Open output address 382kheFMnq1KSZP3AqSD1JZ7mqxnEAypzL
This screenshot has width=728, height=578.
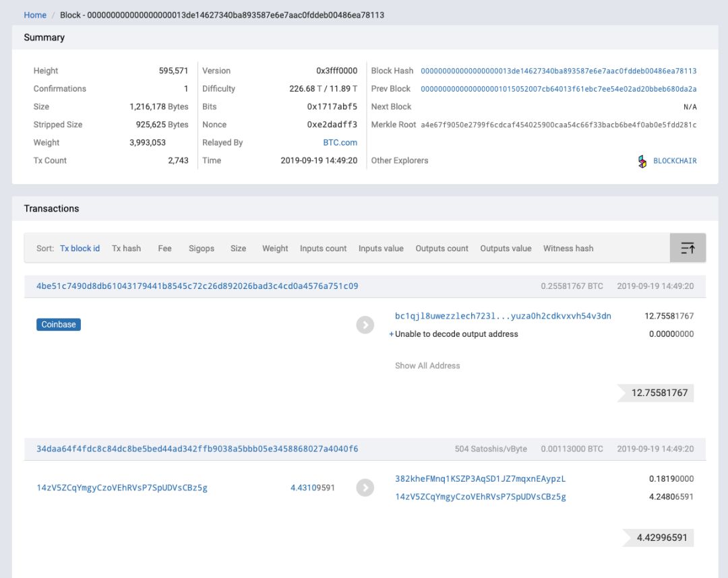pos(480,479)
